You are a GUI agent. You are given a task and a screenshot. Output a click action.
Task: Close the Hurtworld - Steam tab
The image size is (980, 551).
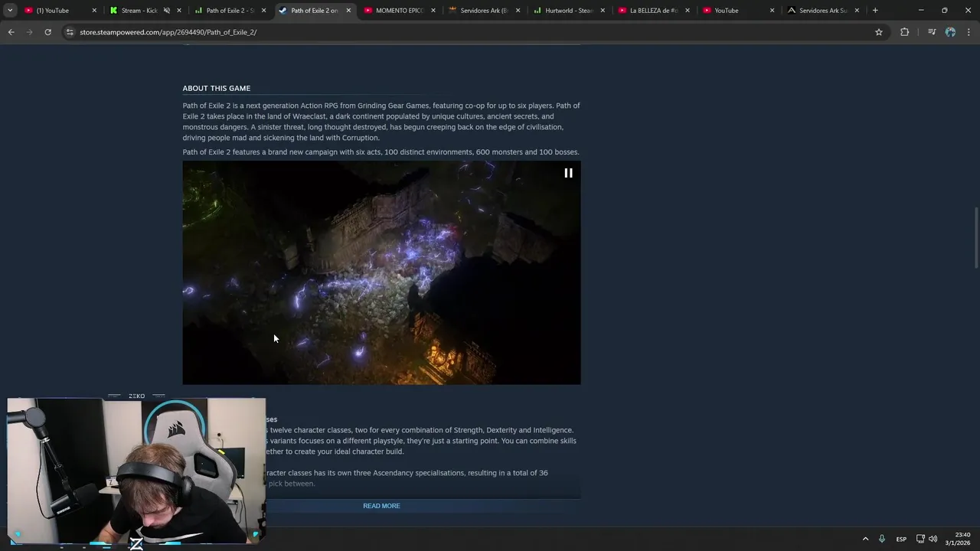pos(603,11)
